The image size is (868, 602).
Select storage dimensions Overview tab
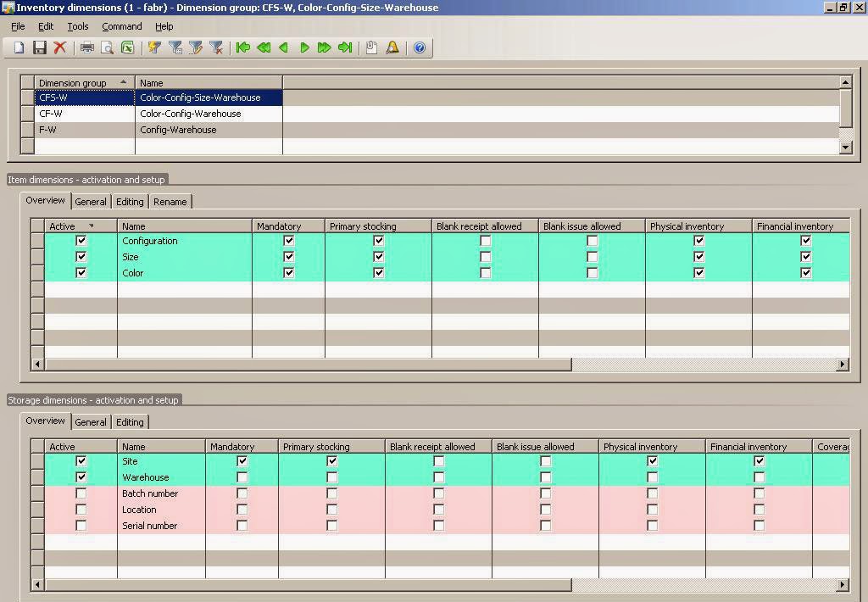point(46,421)
